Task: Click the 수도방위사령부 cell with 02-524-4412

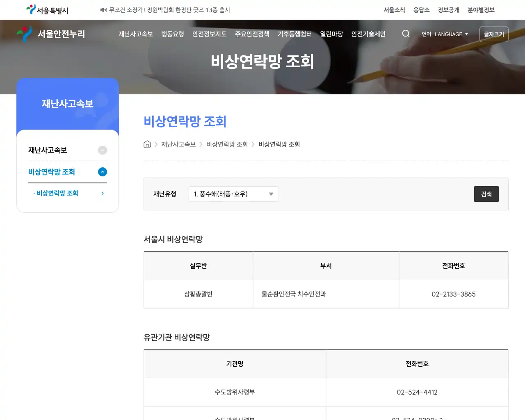Action: pyautogui.click(x=235, y=392)
